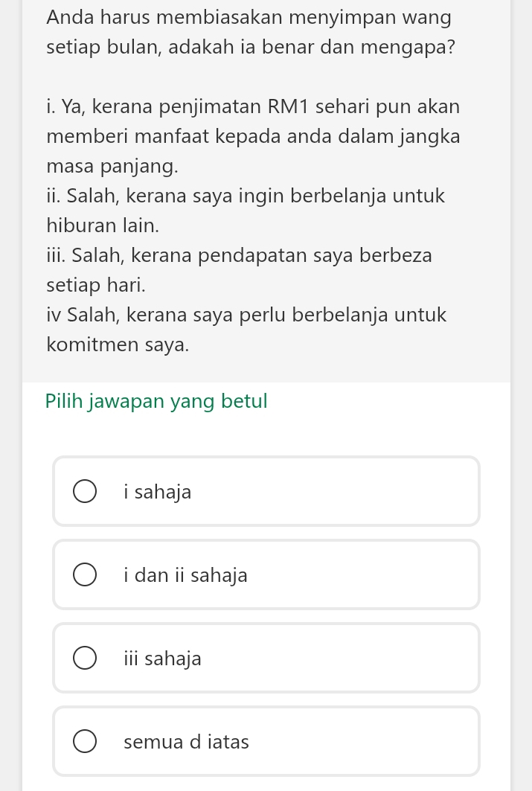
Task: Click the question line "Anda harus membiasakan menyimpan wang"
Action: [249, 16]
